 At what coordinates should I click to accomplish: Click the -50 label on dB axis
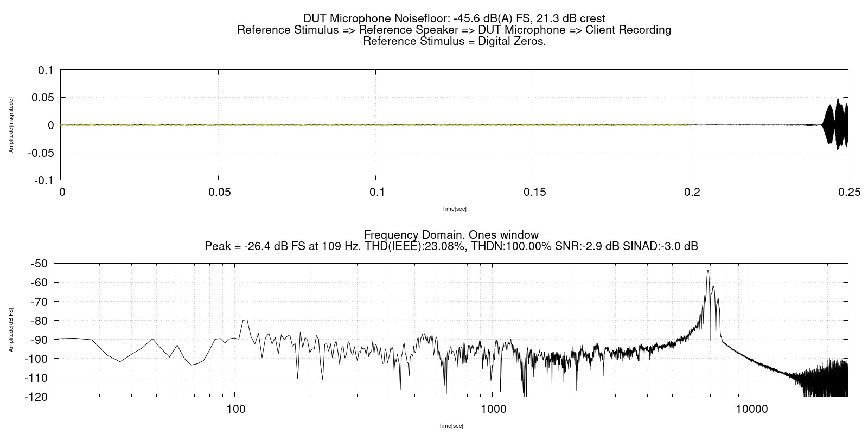(x=41, y=264)
